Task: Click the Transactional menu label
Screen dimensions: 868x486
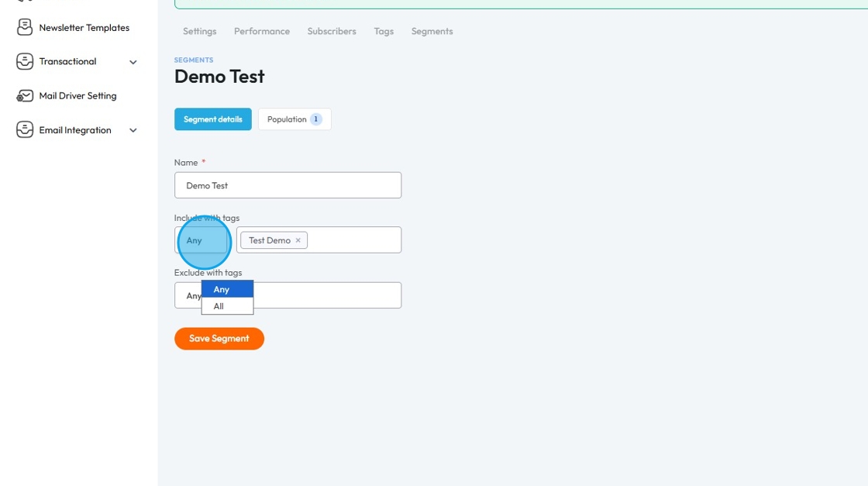Action: coord(67,61)
